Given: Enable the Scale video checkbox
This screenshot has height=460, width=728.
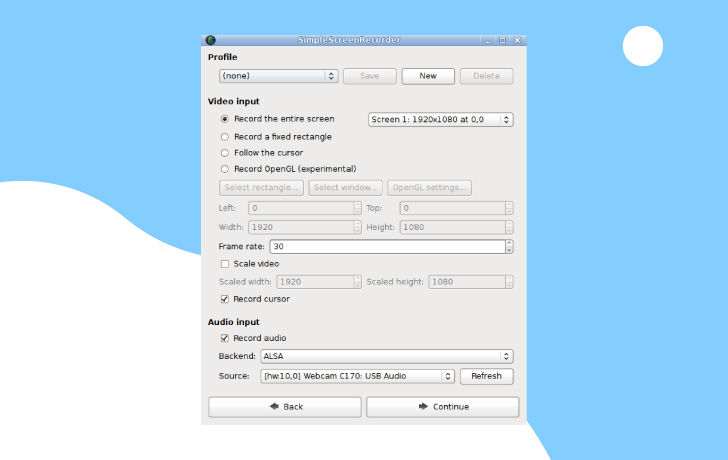Looking at the screenshot, I should point(225,264).
